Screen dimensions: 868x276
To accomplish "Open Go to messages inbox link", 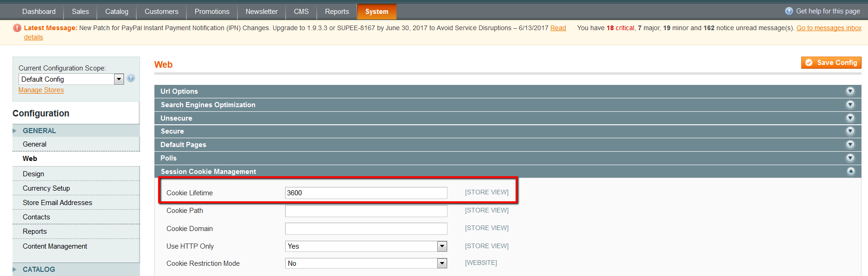I will pos(829,28).
